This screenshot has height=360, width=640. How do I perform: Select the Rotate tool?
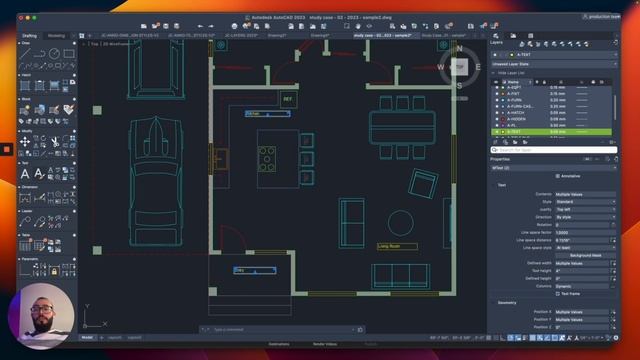[x=43, y=138]
